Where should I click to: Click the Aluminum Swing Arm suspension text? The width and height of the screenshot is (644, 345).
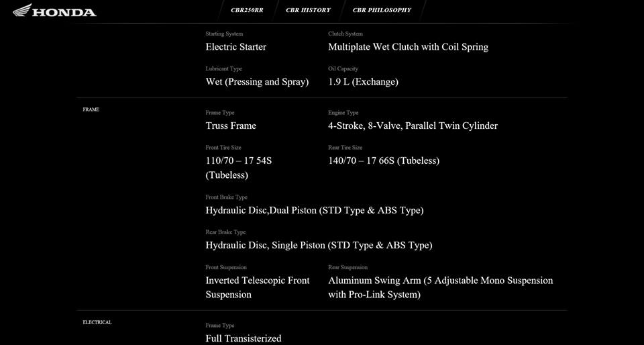[x=440, y=287]
